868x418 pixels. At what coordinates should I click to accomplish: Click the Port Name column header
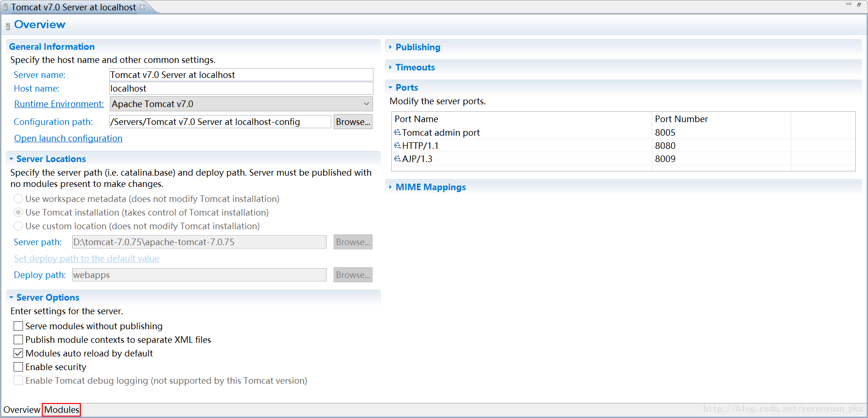coord(522,119)
